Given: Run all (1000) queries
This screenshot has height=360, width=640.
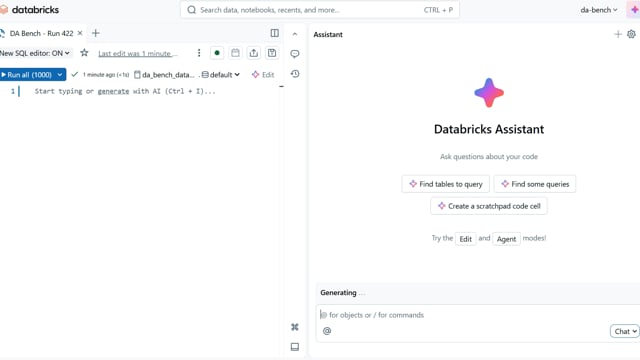Looking at the screenshot, I should pos(27,75).
